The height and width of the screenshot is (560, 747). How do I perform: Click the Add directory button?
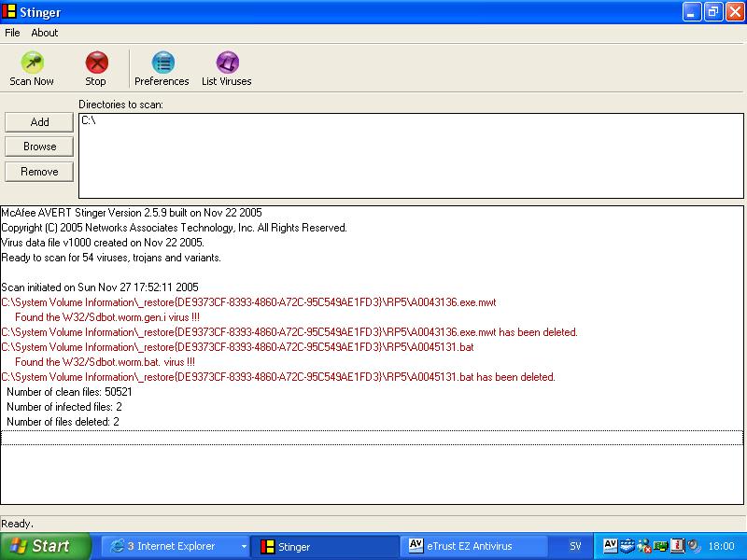[x=39, y=122]
